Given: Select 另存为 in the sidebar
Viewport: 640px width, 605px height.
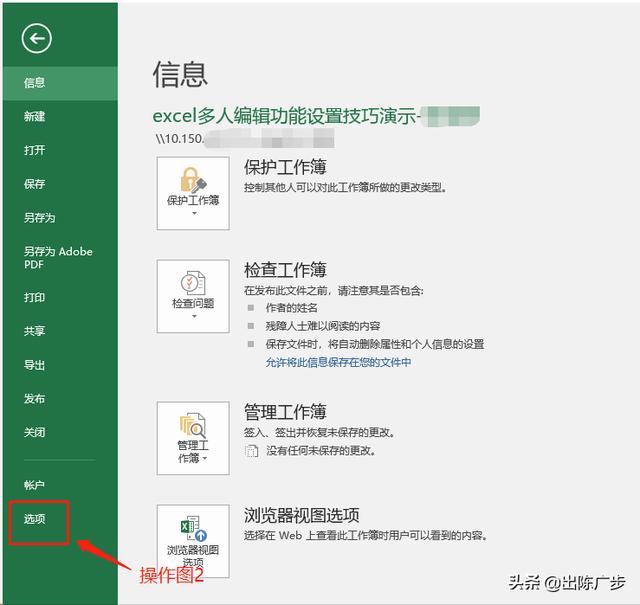Looking at the screenshot, I should 39,218.
